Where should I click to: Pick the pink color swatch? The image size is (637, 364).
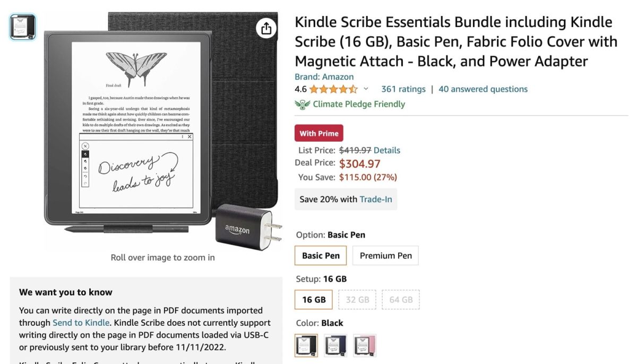tap(365, 345)
